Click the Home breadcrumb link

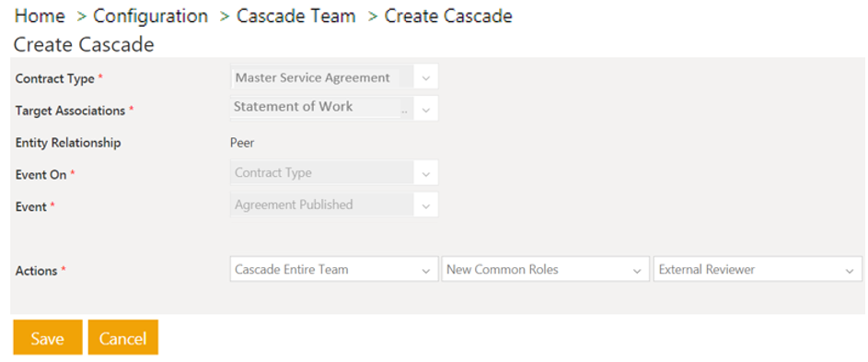click(40, 16)
